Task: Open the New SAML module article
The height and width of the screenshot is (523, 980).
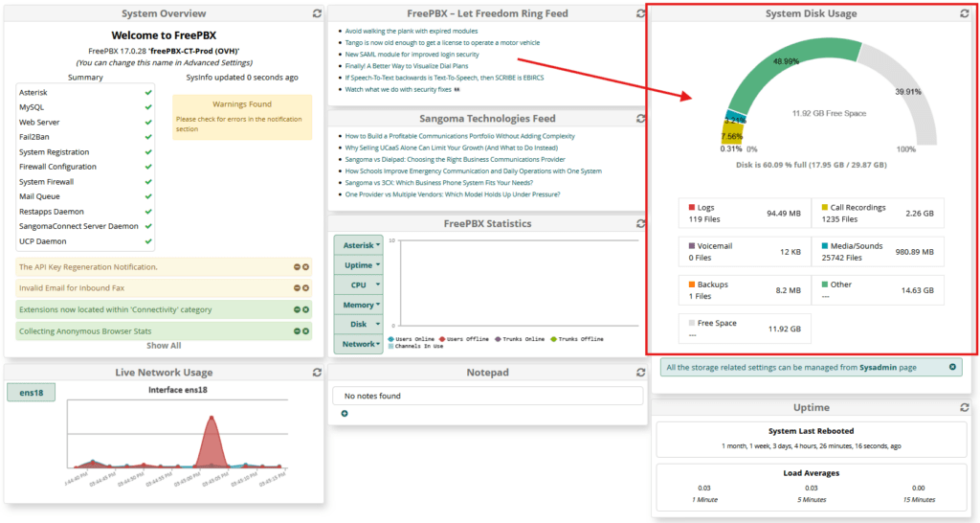Action: click(x=412, y=55)
